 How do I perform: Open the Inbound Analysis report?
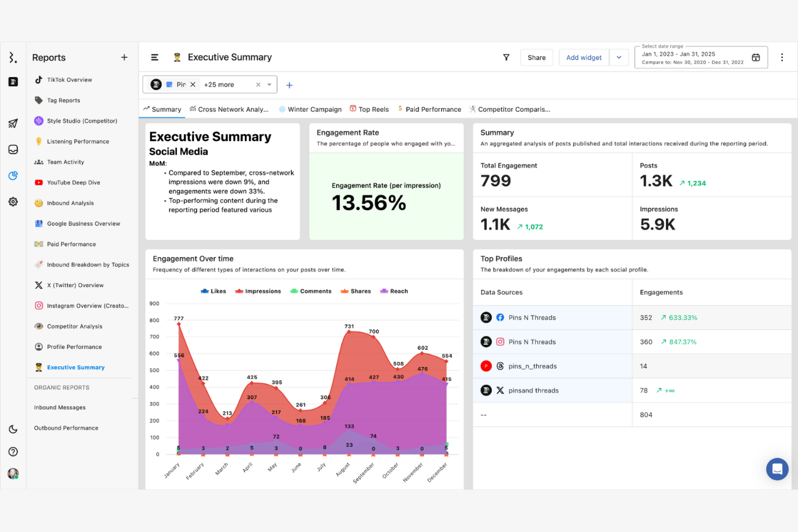click(x=71, y=203)
